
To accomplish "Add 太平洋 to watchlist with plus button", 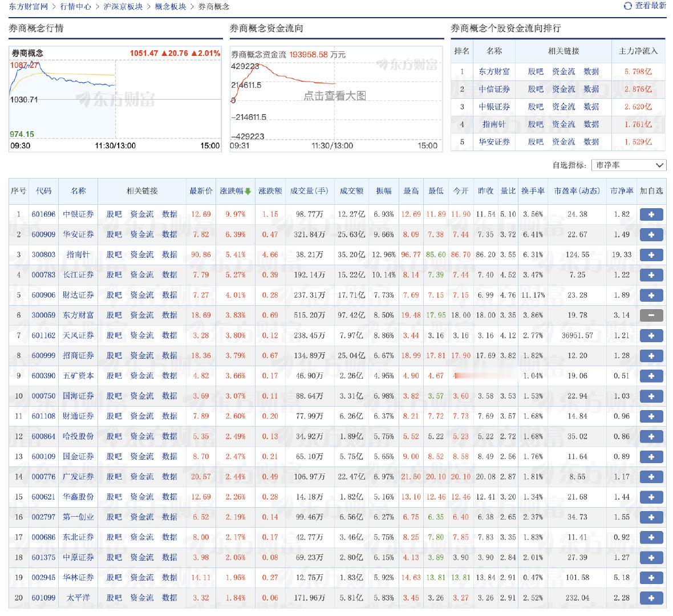I will (x=651, y=598).
